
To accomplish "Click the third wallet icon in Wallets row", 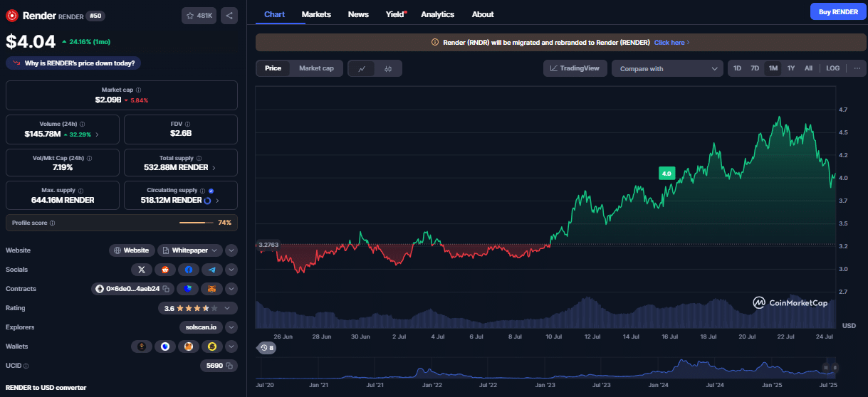I will (189, 346).
